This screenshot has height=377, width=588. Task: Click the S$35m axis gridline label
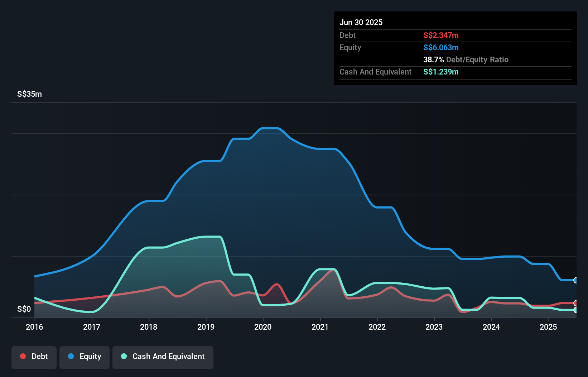coord(29,94)
